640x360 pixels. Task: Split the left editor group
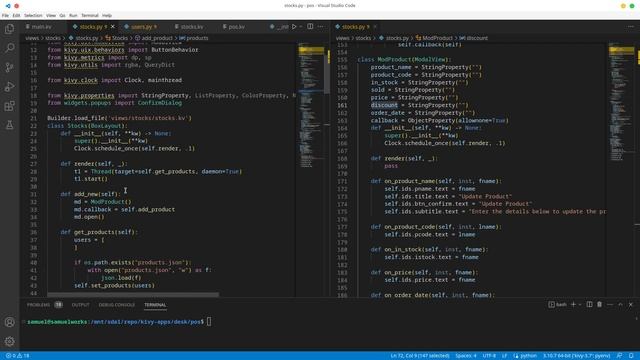[310, 27]
